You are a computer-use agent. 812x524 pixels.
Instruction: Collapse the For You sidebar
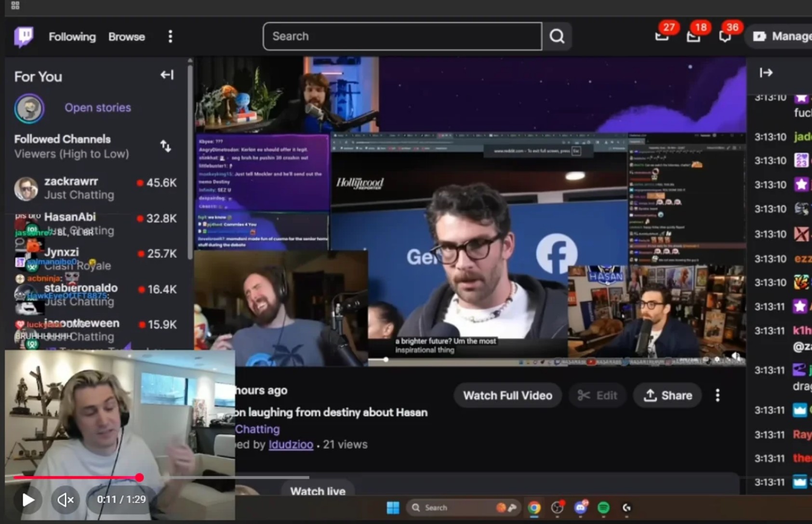pos(167,75)
